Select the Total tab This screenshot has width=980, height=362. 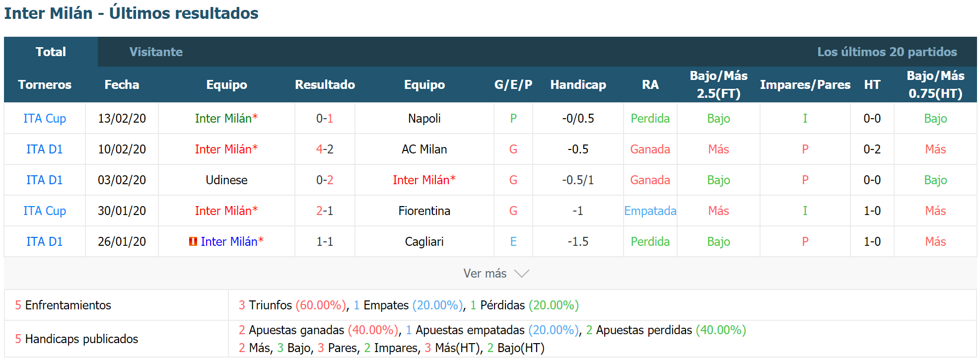tap(51, 52)
